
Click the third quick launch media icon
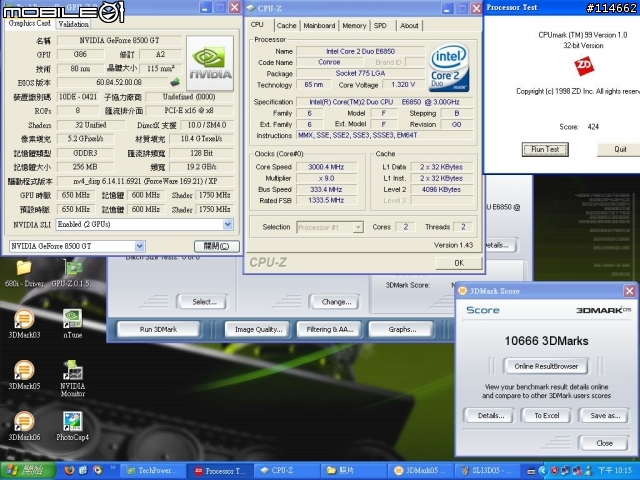98,471
